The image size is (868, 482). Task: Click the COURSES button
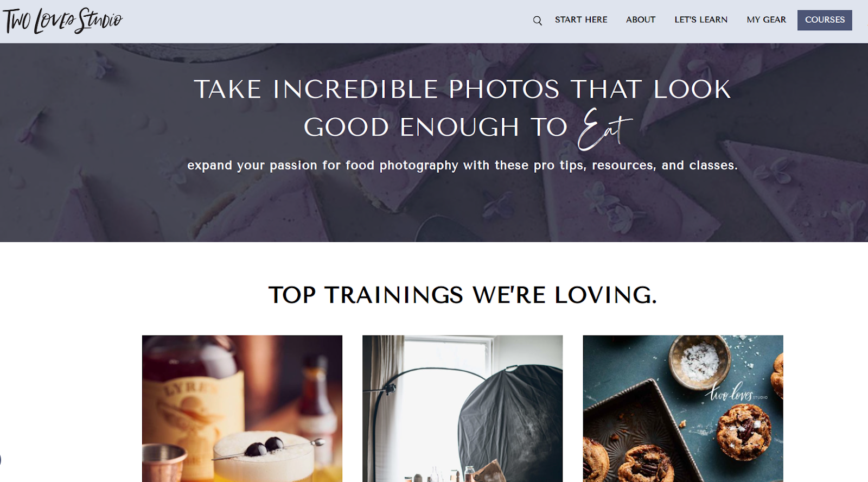click(825, 20)
